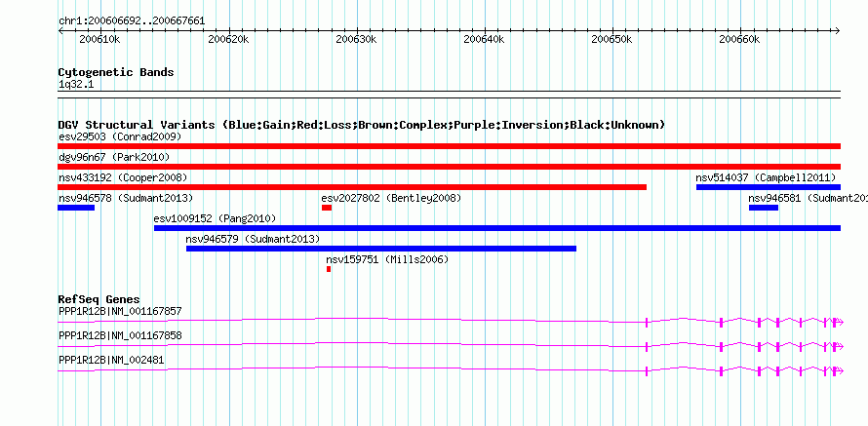The width and height of the screenshot is (868, 426).
Task: Click the PPP1R12B|NM_001167857 gene label
Action: [x=120, y=312]
